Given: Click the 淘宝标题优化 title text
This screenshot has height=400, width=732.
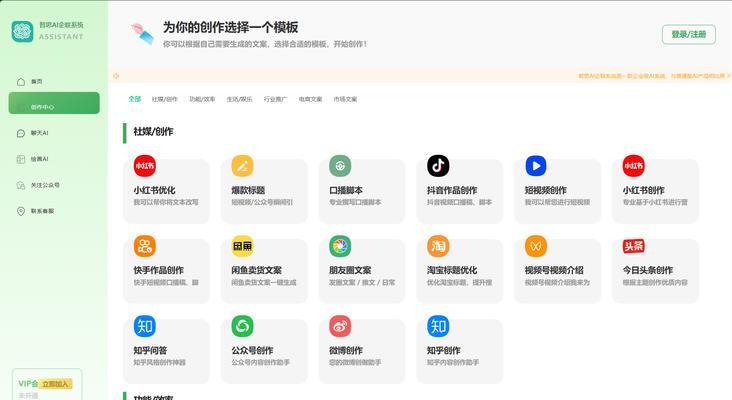Looking at the screenshot, I should coord(452,270).
